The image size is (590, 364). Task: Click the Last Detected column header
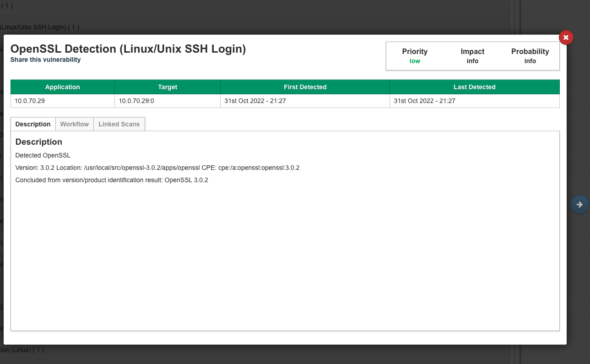474,87
